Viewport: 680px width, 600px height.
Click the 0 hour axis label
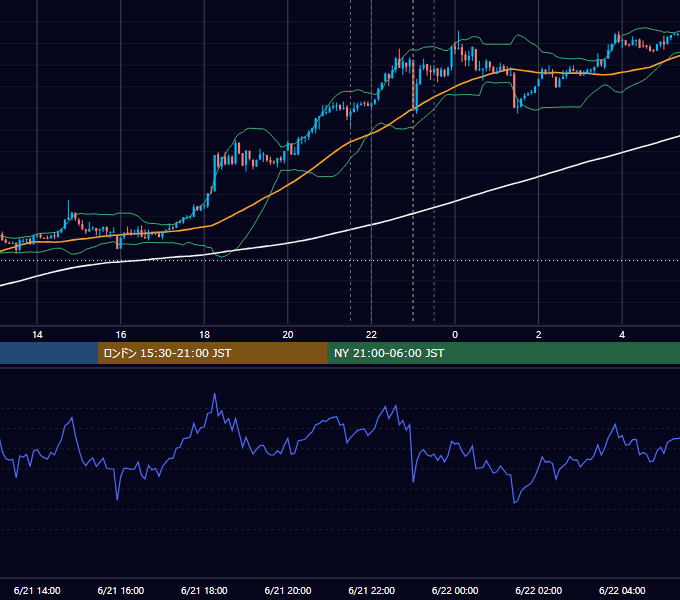point(455,335)
